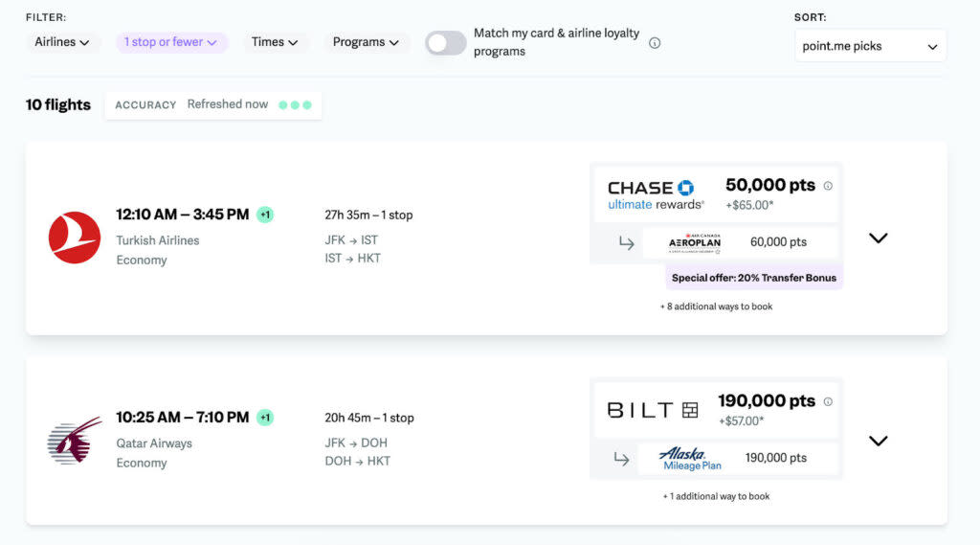Screen dimensions: 980x545
Task: Expand the Turkish Airlines flight details
Action: [878, 238]
